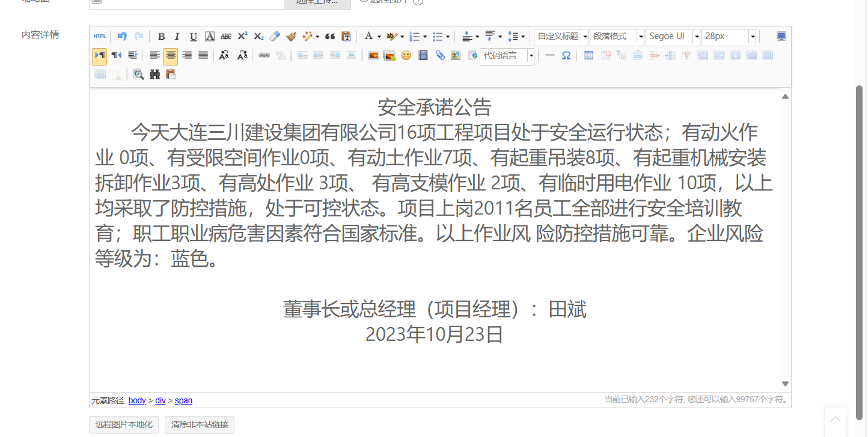Viewport: 868px width, 437px height.
Task: Clear formatting with the eraser
Action: 275,37
